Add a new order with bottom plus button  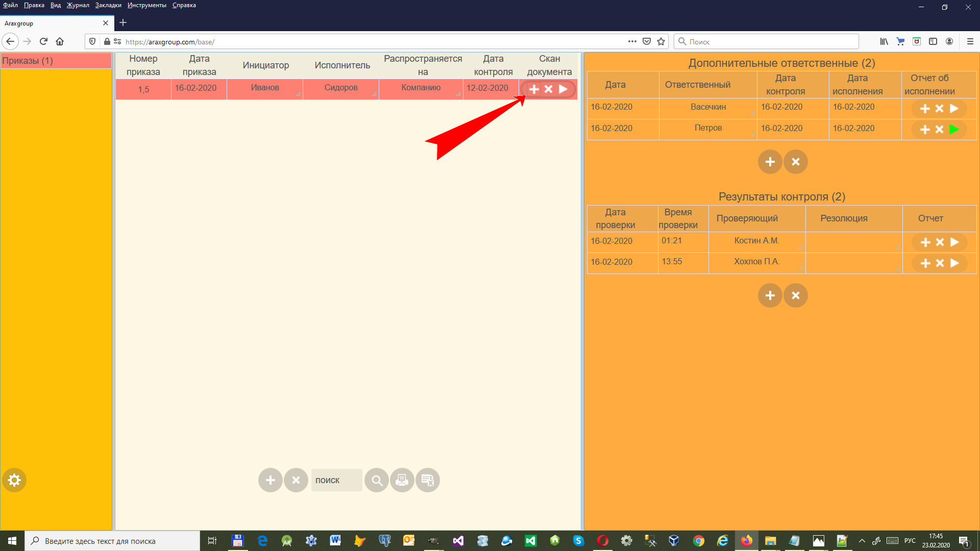271,480
